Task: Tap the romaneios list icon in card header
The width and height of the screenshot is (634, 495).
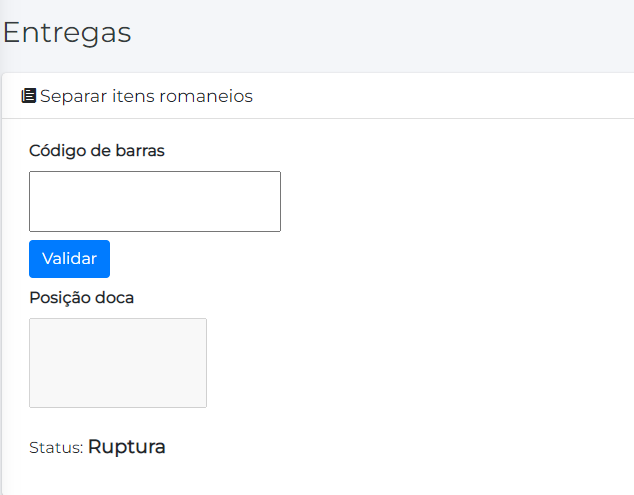Action: [x=28, y=96]
